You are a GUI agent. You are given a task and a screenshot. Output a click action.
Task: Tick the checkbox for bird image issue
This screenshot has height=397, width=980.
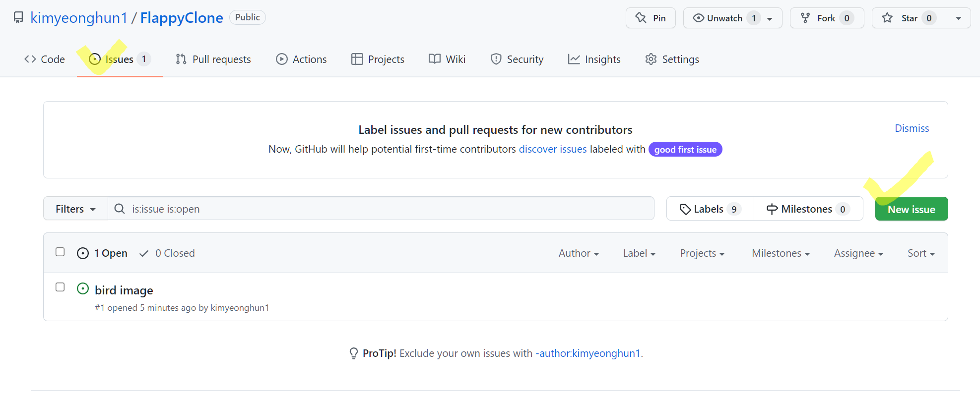[60, 287]
